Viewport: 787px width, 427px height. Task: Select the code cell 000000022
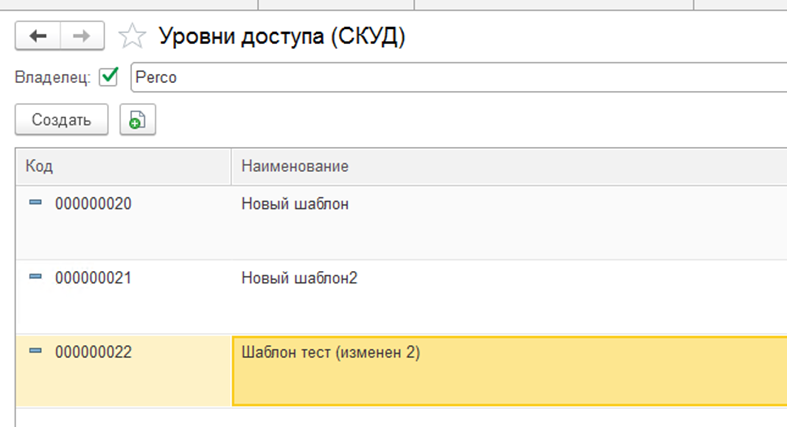[x=93, y=352]
